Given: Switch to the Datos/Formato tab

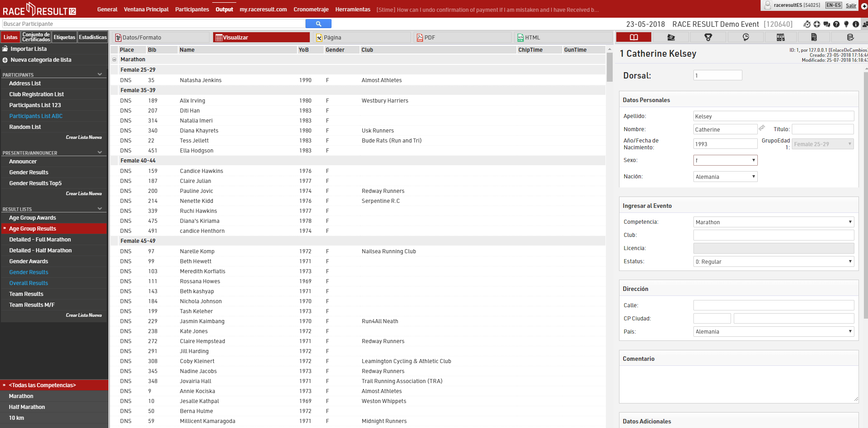Looking at the screenshot, I should click(x=161, y=37).
